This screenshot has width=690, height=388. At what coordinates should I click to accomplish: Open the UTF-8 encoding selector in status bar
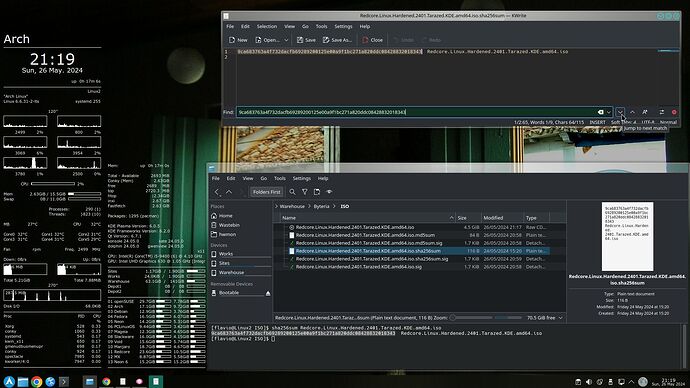648,122
